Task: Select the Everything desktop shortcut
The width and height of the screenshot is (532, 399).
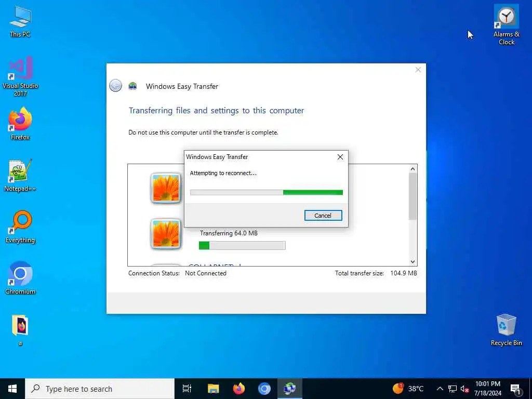Action: point(20,227)
